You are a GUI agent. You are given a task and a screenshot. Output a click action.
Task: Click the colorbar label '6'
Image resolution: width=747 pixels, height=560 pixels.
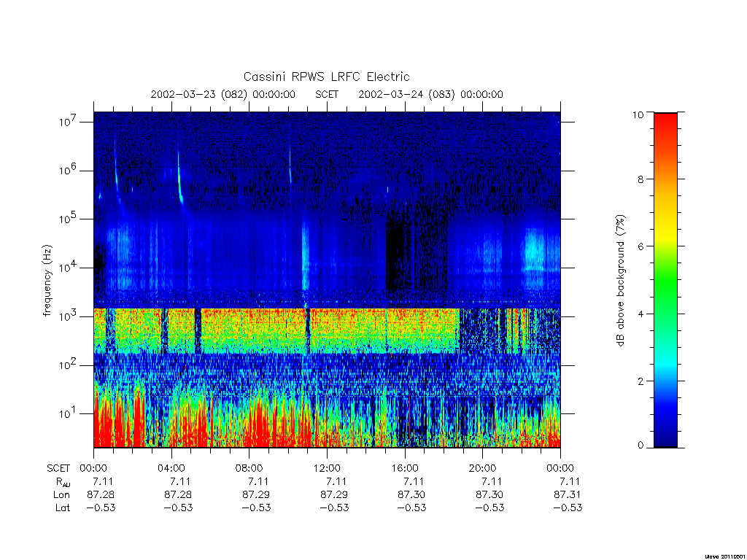click(640, 246)
